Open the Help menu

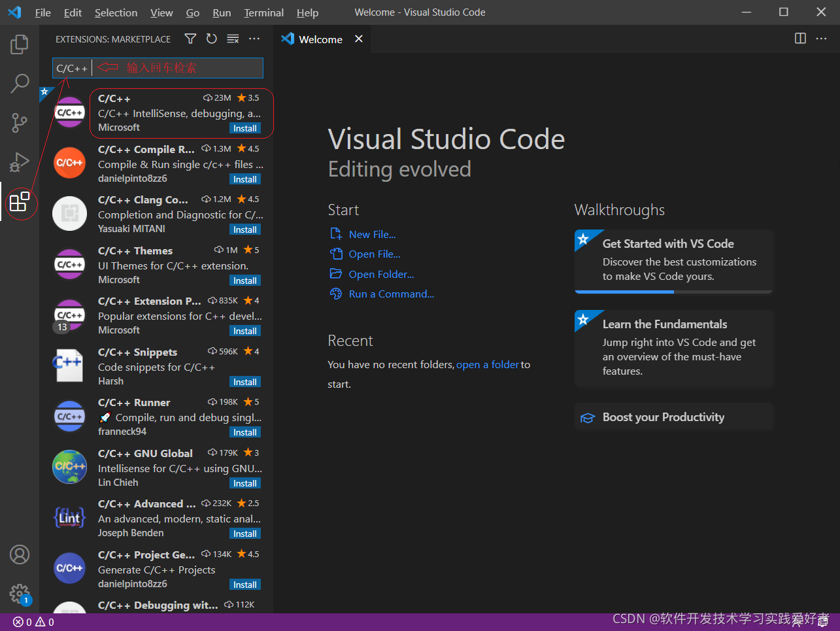307,12
